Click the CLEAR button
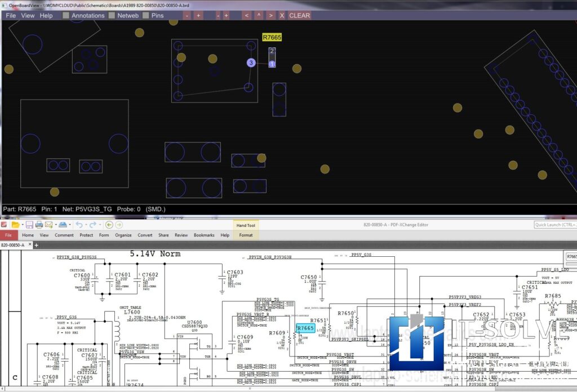This screenshot has height=392, width=577. (x=299, y=15)
